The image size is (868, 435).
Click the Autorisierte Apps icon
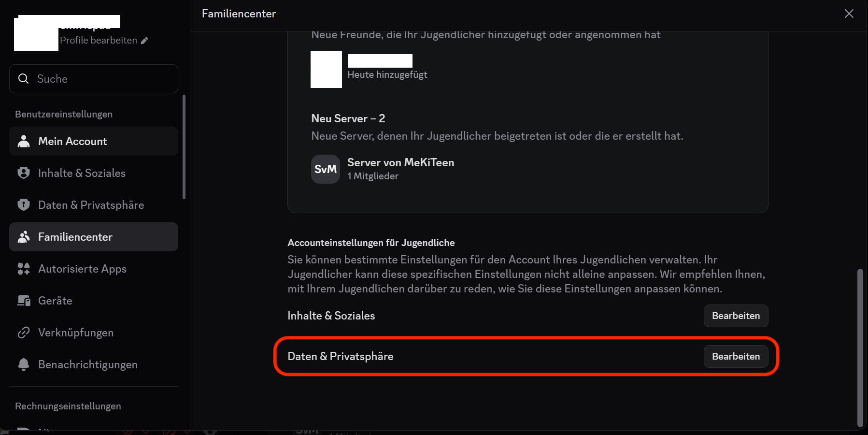tap(23, 269)
